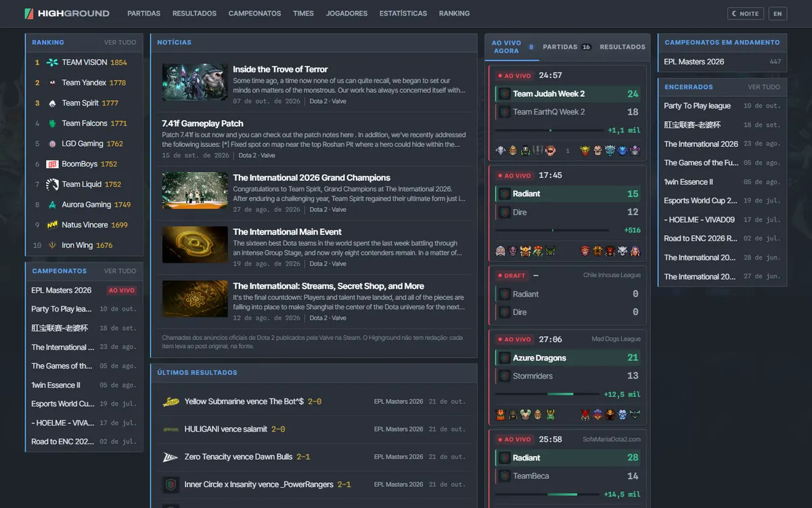The height and width of the screenshot is (508, 812).
Task: Open Yellow Submarine vence The Bot^$ result
Action: tap(314, 402)
